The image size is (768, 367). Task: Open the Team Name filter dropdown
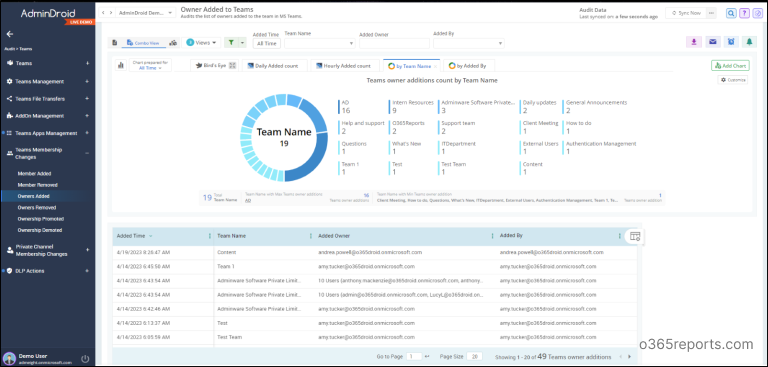[320, 43]
